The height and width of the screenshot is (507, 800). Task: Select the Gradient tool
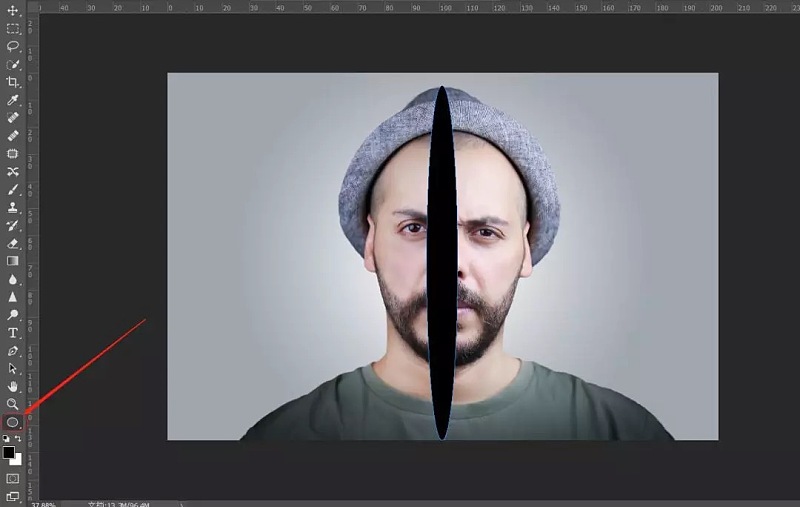coord(12,261)
